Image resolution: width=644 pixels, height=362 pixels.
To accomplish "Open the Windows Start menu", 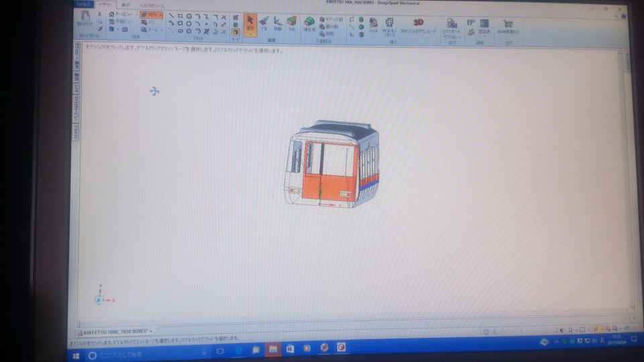I will pyautogui.click(x=76, y=355).
